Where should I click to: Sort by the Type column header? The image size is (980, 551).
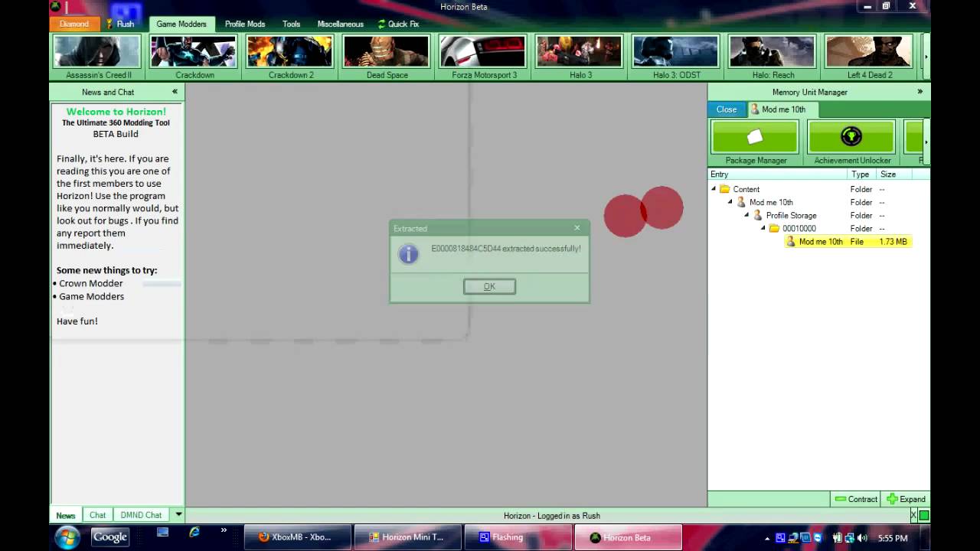pos(861,174)
